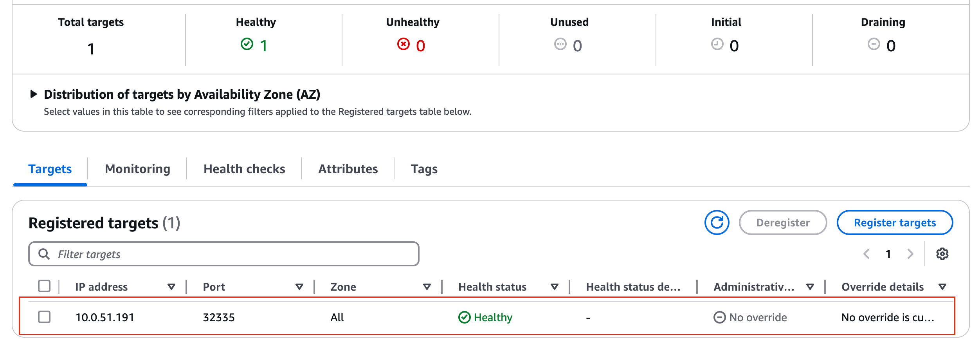This screenshot has height=358, width=980.
Task: Click the search magnifier icon in filter
Action: coord(44,254)
